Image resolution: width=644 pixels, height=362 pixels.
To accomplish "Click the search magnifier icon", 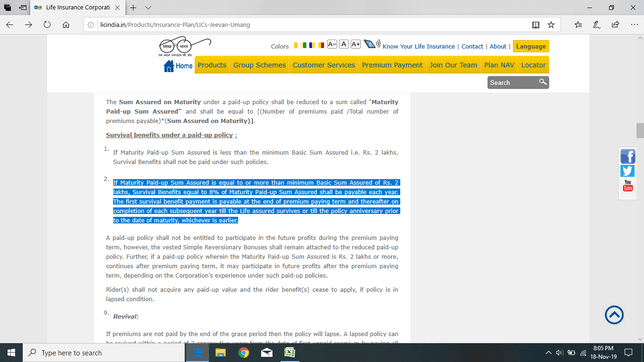I will 543,82.
